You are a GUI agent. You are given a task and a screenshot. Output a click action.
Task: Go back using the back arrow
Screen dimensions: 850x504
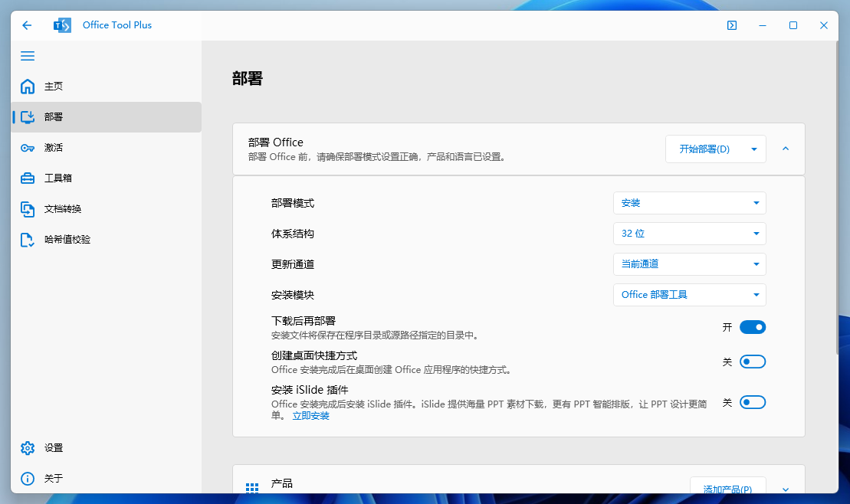click(27, 25)
